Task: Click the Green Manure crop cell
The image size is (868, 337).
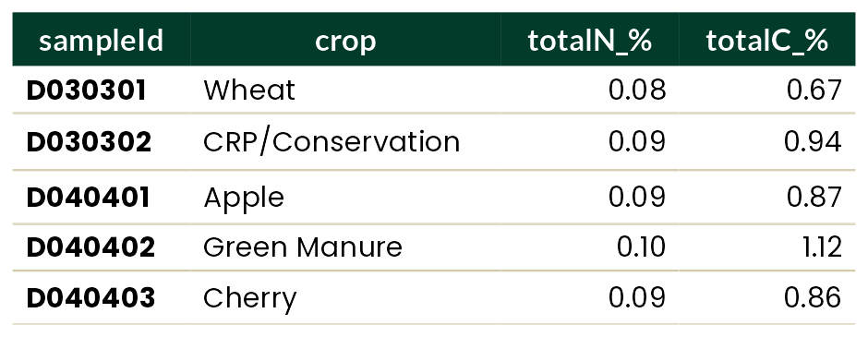Action: [x=303, y=247]
